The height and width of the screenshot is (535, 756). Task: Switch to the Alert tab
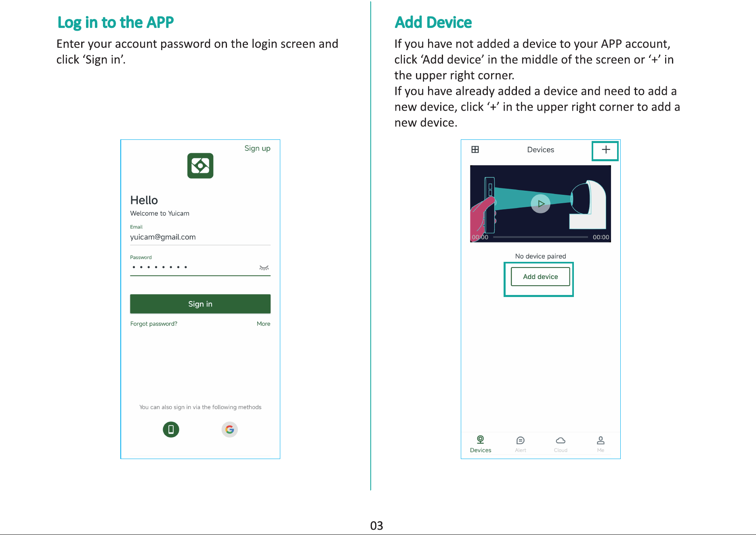click(521, 444)
